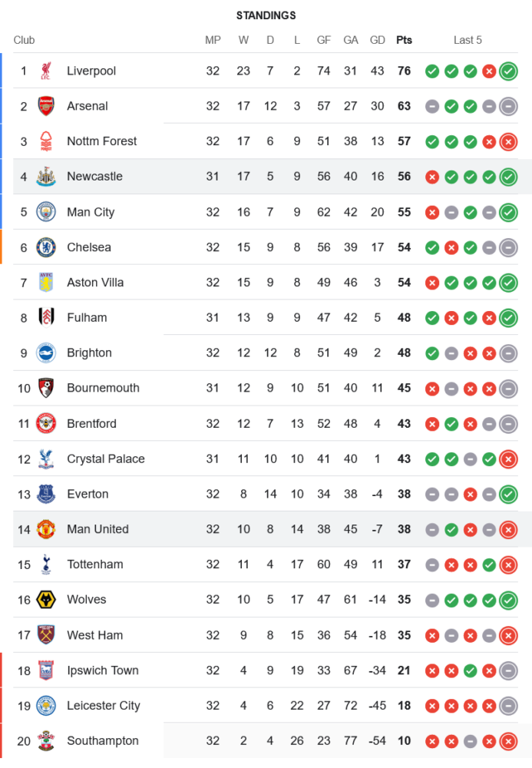The height and width of the screenshot is (768, 532).
Task: Open the Crystal Palace team link
Action: coord(106,459)
